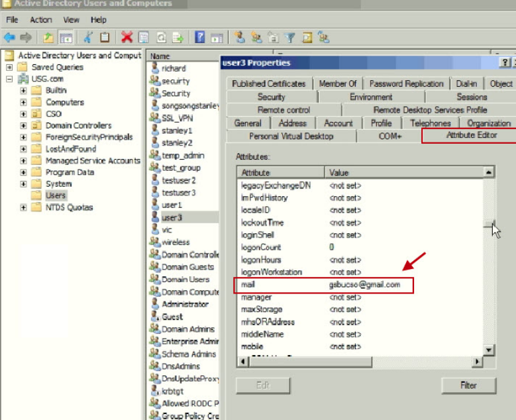516x420 pixels.
Task: Select the Domain Admins group icon
Action: [x=155, y=329]
